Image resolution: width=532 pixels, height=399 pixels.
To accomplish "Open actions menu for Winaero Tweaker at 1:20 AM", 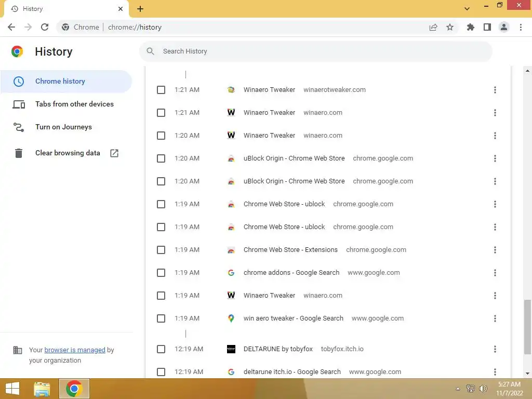I will (x=495, y=136).
